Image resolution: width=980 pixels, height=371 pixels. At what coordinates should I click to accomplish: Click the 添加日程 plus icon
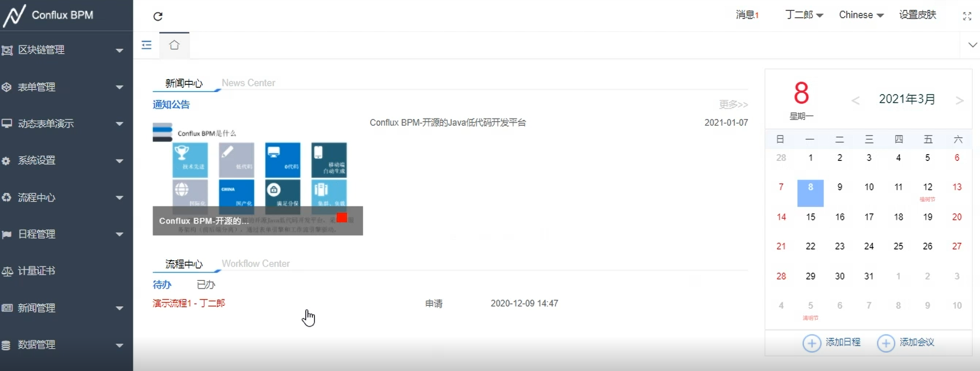point(811,343)
